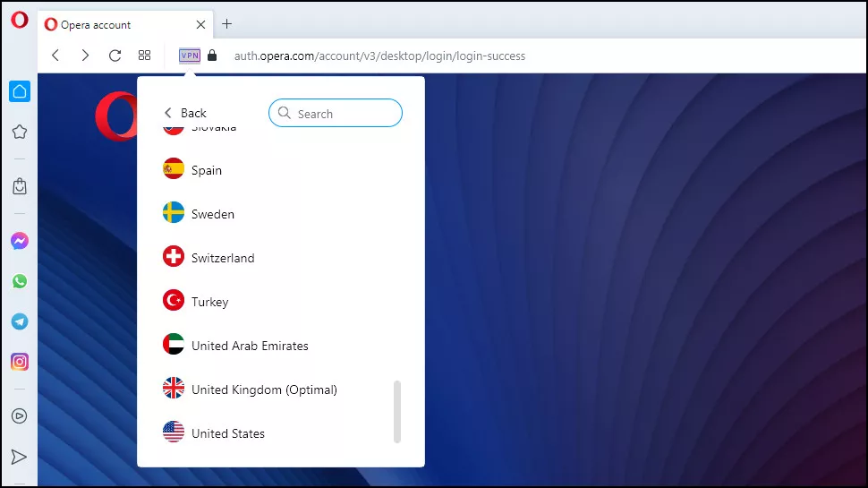Choose United Kingdom (Optimal) location
The width and height of the screenshot is (868, 488).
coord(264,390)
